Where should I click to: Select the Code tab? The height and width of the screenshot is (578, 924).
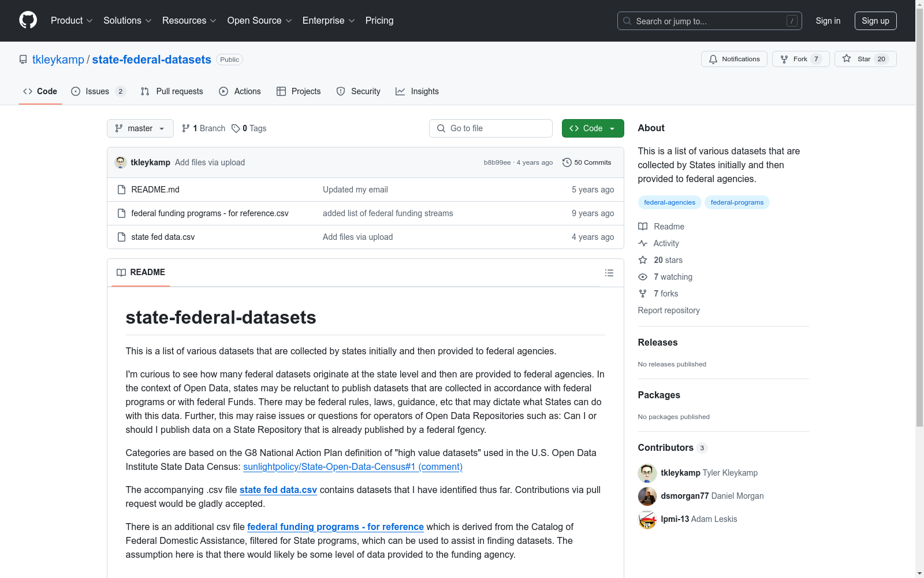click(x=40, y=91)
